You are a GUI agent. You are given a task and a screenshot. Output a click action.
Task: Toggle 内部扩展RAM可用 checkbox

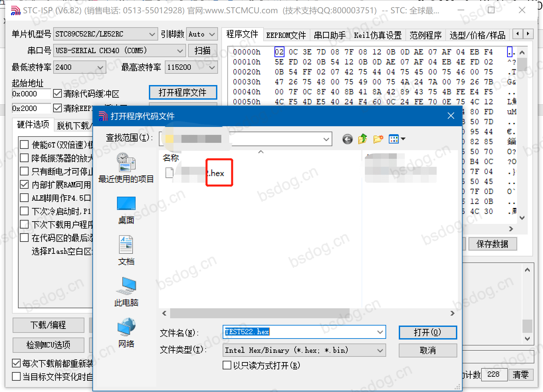tap(24, 184)
